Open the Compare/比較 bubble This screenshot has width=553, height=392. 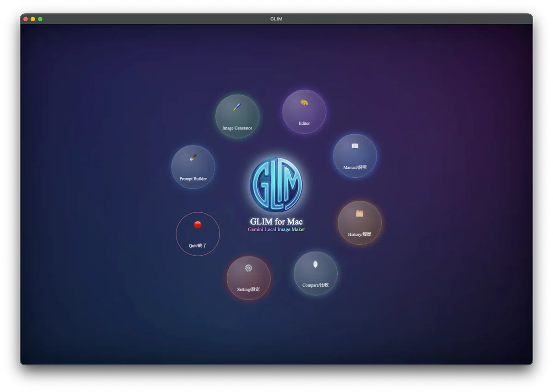click(x=316, y=273)
